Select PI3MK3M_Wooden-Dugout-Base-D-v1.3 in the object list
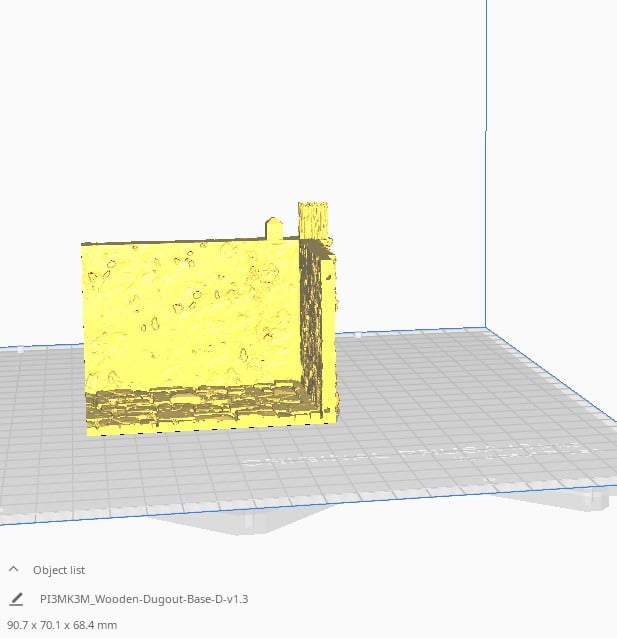The width and height of the screenshot is (617, 638). tap(144, 599)
